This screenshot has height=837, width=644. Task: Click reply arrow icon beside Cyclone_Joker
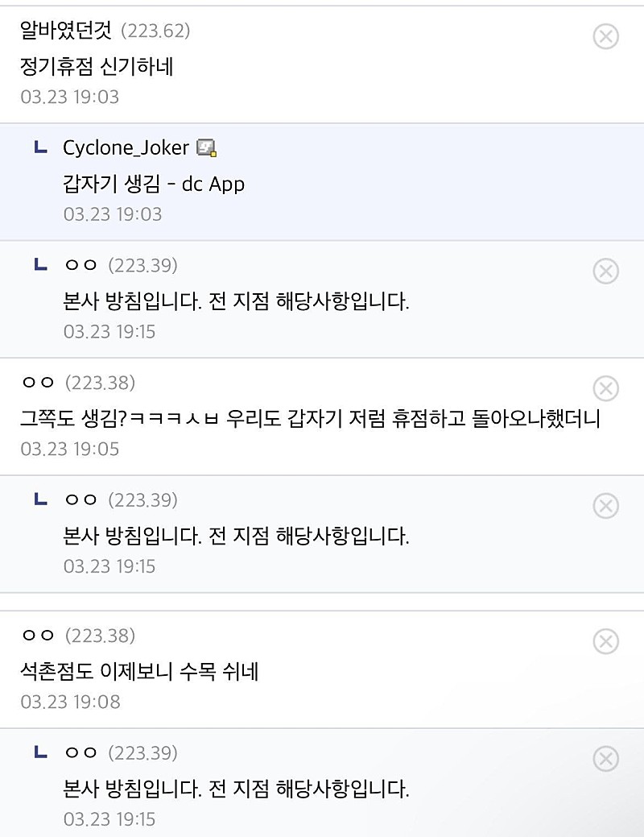tap(40, 147)
